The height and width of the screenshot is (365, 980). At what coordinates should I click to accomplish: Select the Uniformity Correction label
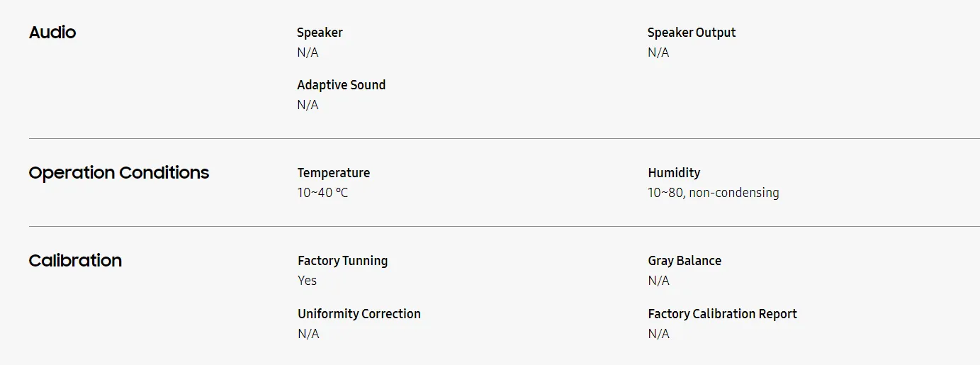point(359,314)
